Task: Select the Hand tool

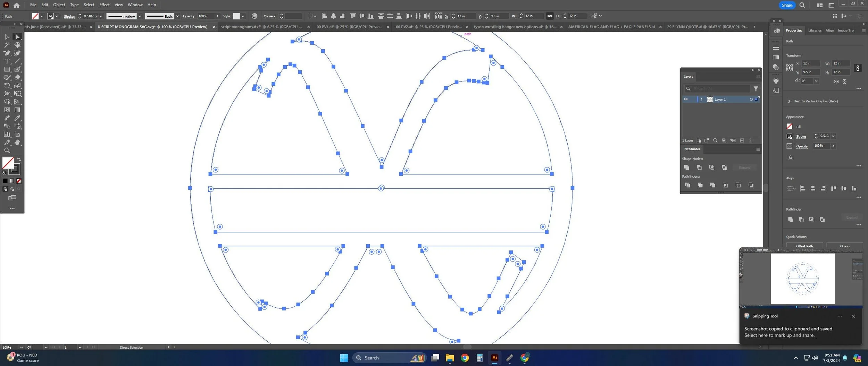Action: pyautogui.click(x=17, y=143)
